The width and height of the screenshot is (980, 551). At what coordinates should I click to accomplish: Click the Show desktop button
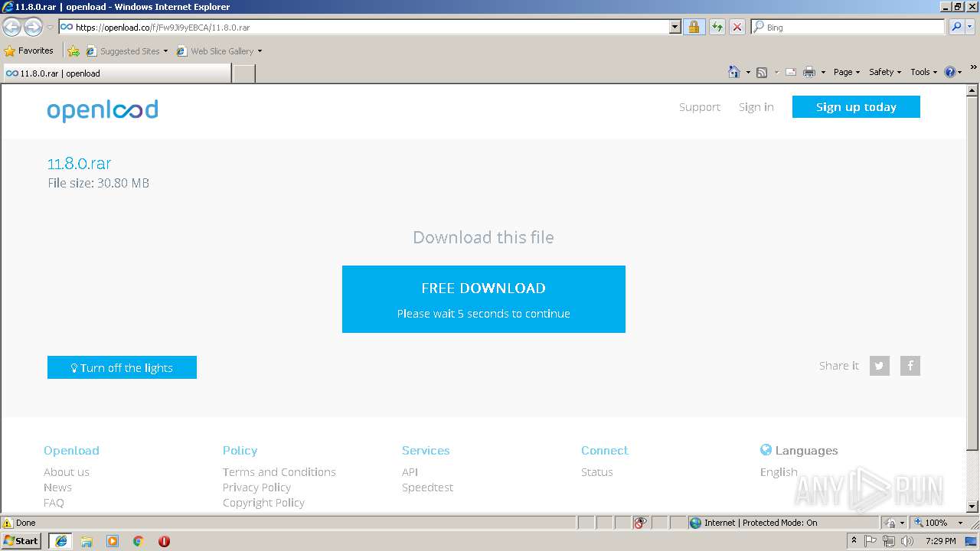pyautogui.click(x=972, y=541)
